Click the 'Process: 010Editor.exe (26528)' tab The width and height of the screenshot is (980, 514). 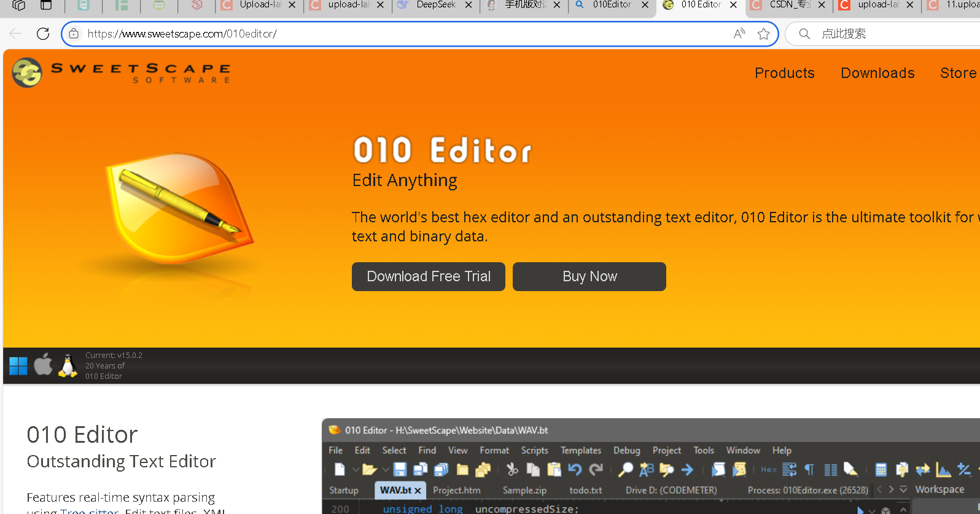[x=808, y=490]
